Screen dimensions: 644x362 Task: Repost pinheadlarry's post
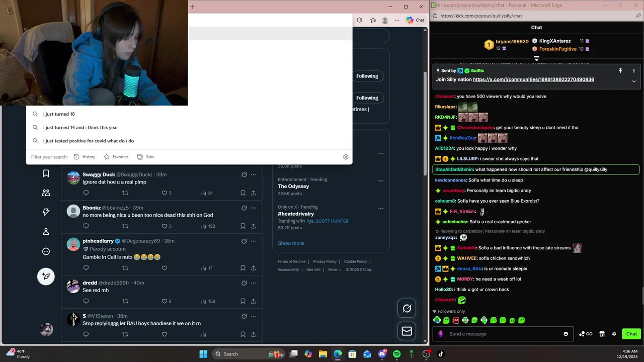click(x=125, y=268)
